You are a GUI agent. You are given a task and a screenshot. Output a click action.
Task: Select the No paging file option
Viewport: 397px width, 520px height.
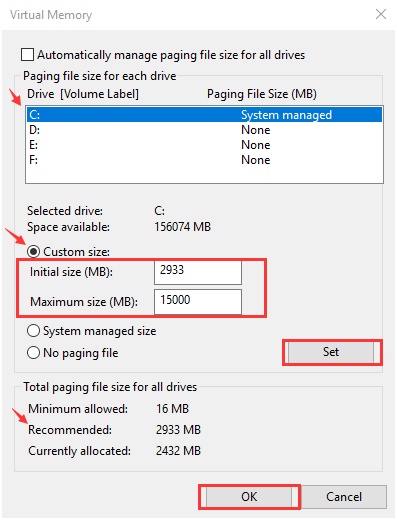pyautogui.click(x=34, y=352)
